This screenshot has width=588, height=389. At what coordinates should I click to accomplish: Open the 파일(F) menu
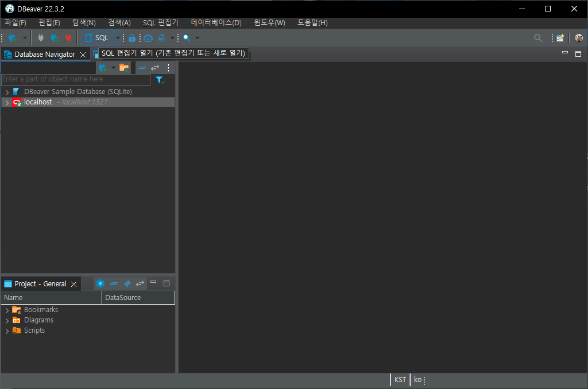point(16,23)
